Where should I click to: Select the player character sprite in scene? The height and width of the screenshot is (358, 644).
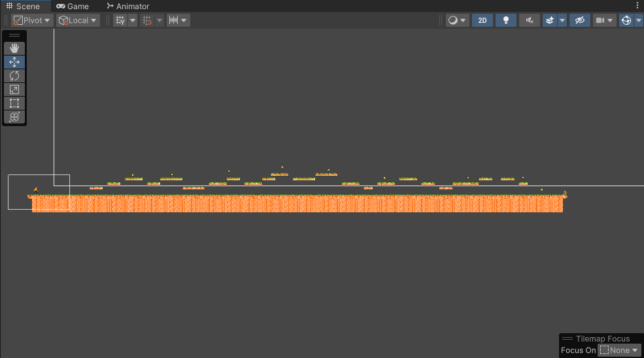pos(36,189)
